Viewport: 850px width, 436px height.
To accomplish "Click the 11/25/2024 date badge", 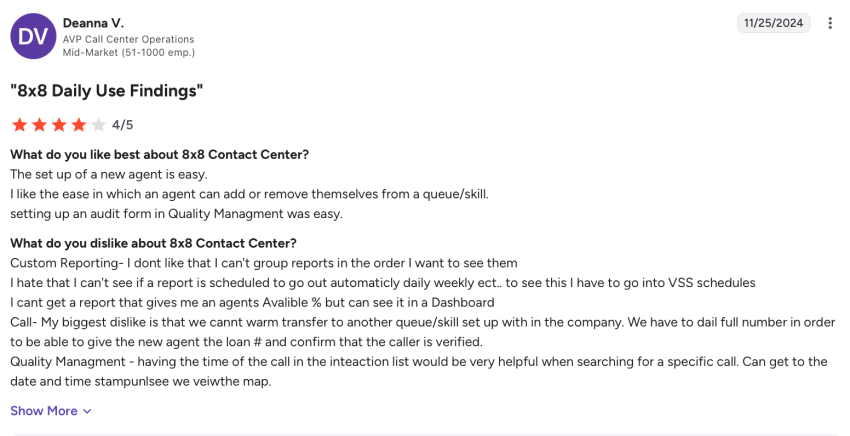I will coord(773,23).
